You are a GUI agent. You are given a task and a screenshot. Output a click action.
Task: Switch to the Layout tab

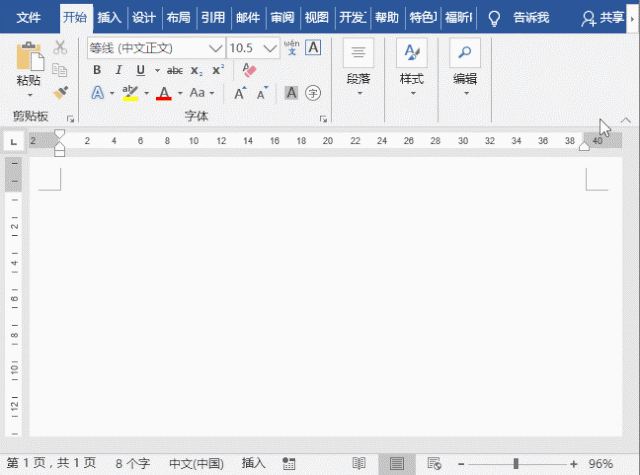(x=178, y=18)
